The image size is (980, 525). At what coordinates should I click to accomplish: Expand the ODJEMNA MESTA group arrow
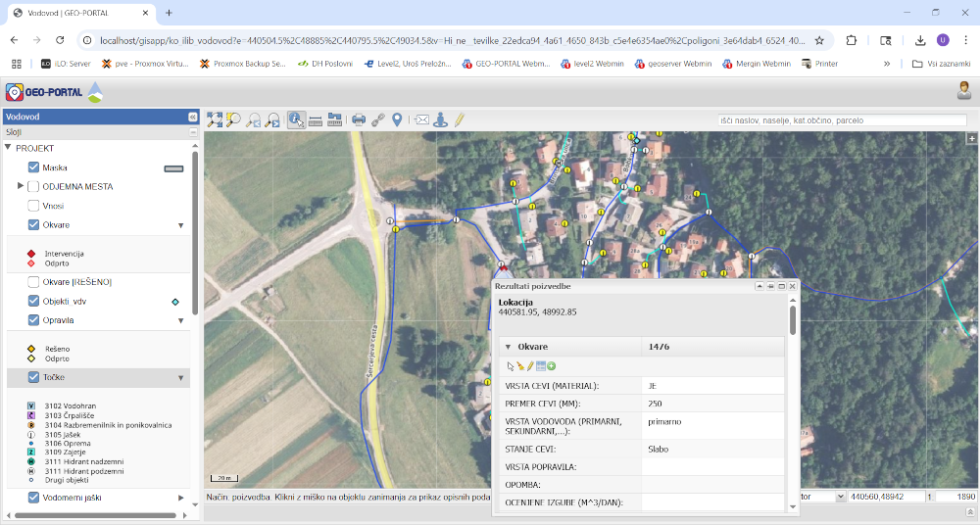point(20,186)
